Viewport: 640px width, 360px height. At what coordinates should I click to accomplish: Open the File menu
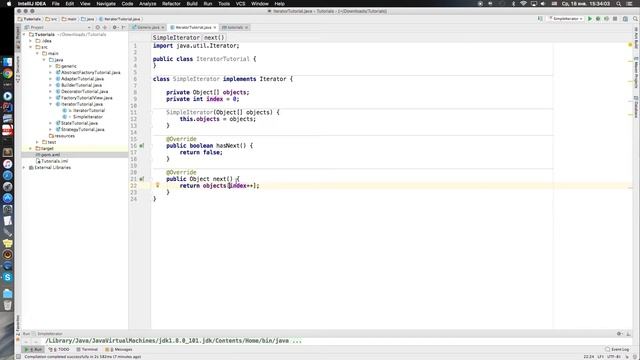pos(56,4)
